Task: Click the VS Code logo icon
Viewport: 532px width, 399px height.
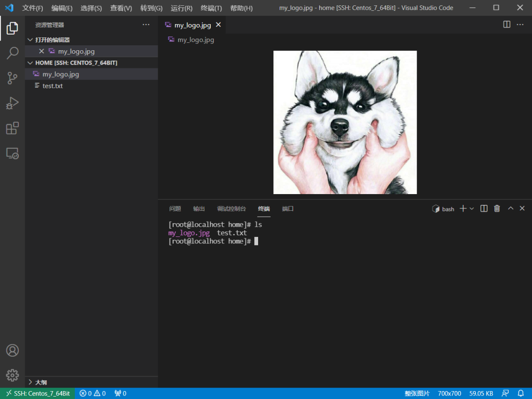Action: coord(9,8)
